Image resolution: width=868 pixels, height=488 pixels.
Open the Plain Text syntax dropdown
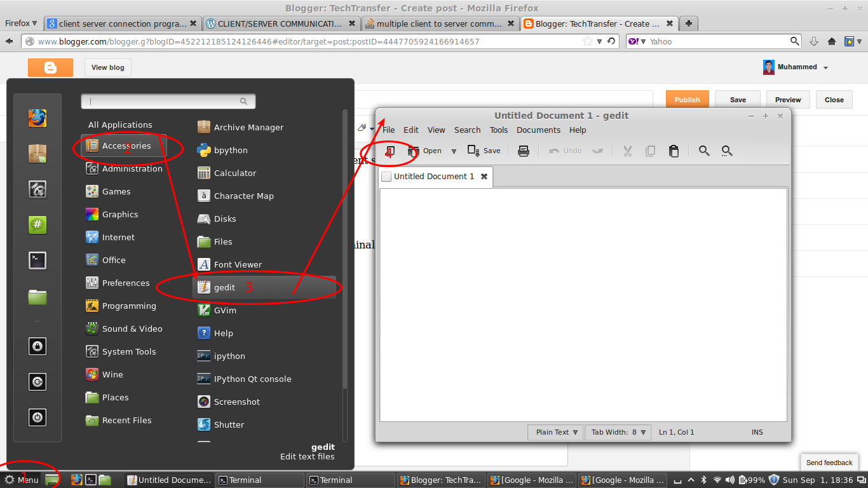[x=554, y=432]
